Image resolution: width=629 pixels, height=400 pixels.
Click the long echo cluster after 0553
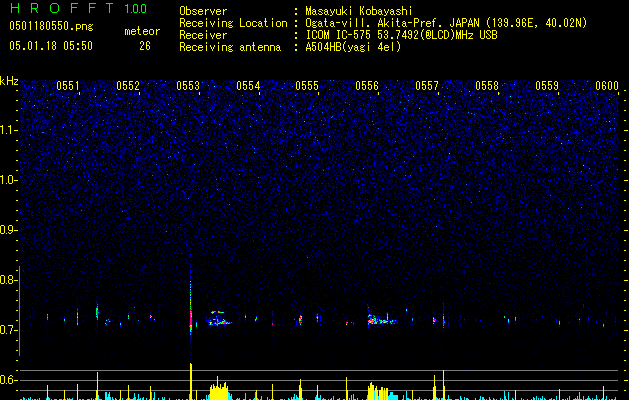pyautogui.click(x=219, y=318)
